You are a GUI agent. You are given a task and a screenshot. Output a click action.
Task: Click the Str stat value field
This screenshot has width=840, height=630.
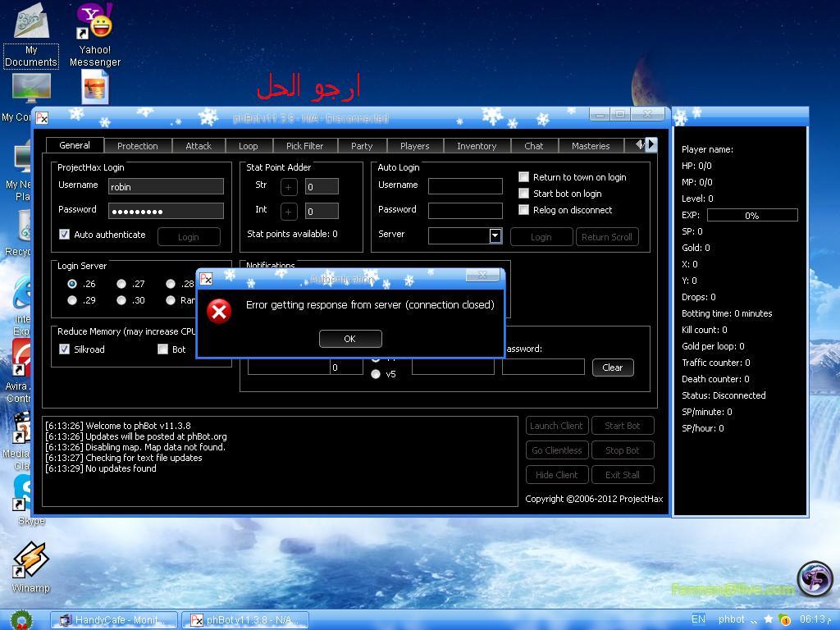[x=322, y=187]
